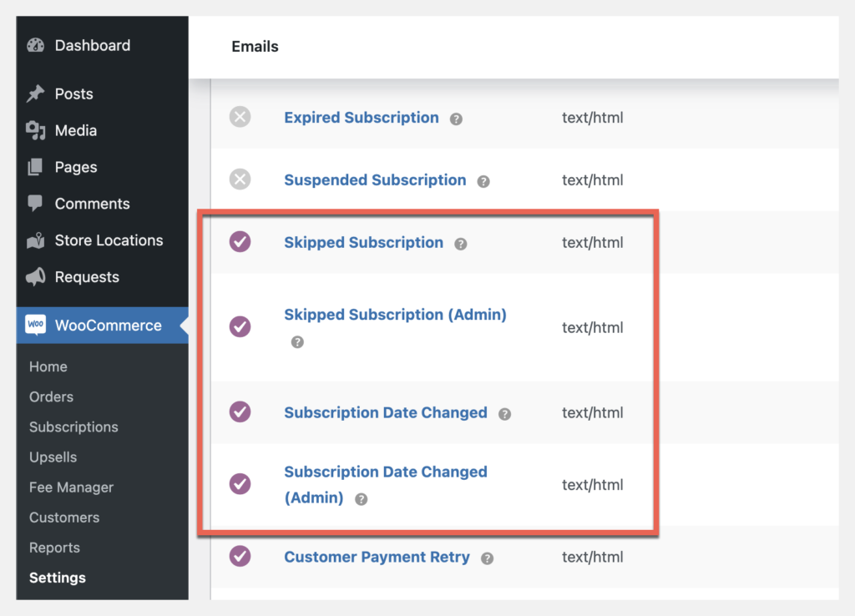The image size is (855, 616).
Task: Select the Posts pushpin icon
Action: tap(35, 93)
